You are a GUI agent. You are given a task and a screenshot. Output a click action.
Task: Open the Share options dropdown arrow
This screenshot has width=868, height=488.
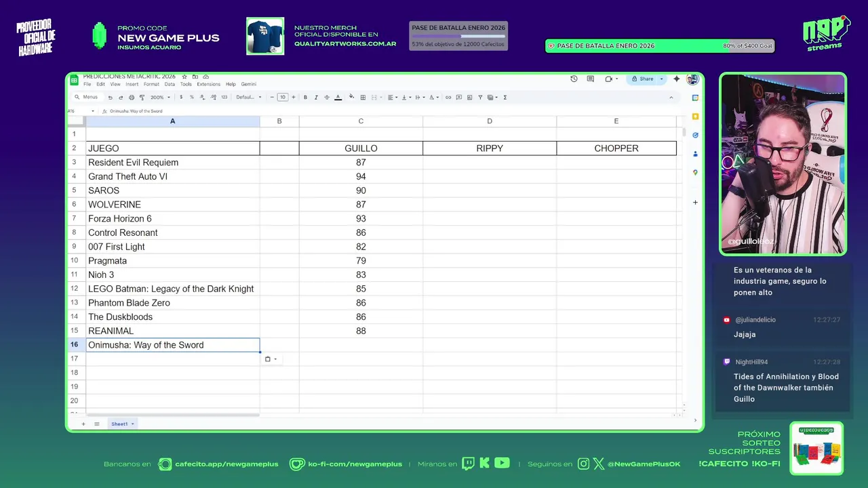pos(662,79)
